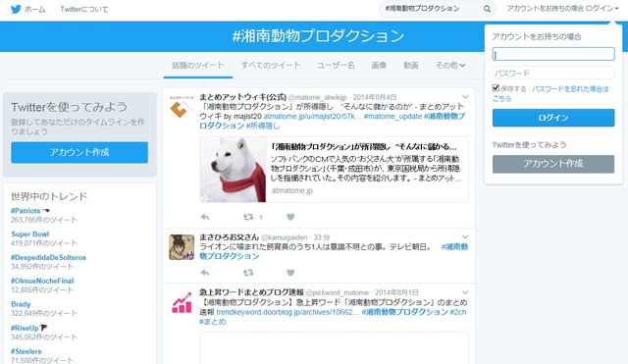
Task: Switch to the 動画 tab
Action: click(x=411, y=66)
